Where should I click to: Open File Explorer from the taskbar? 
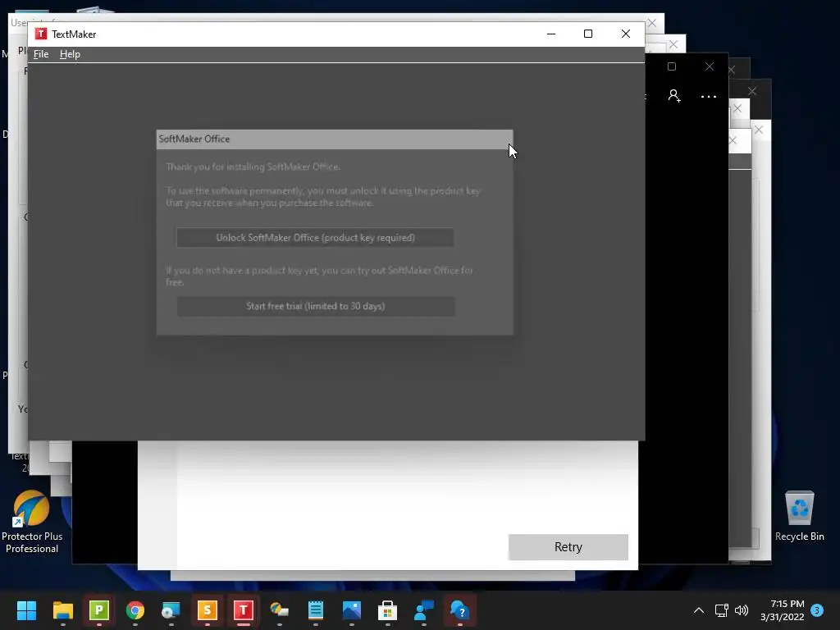click(x=62, y=610)
